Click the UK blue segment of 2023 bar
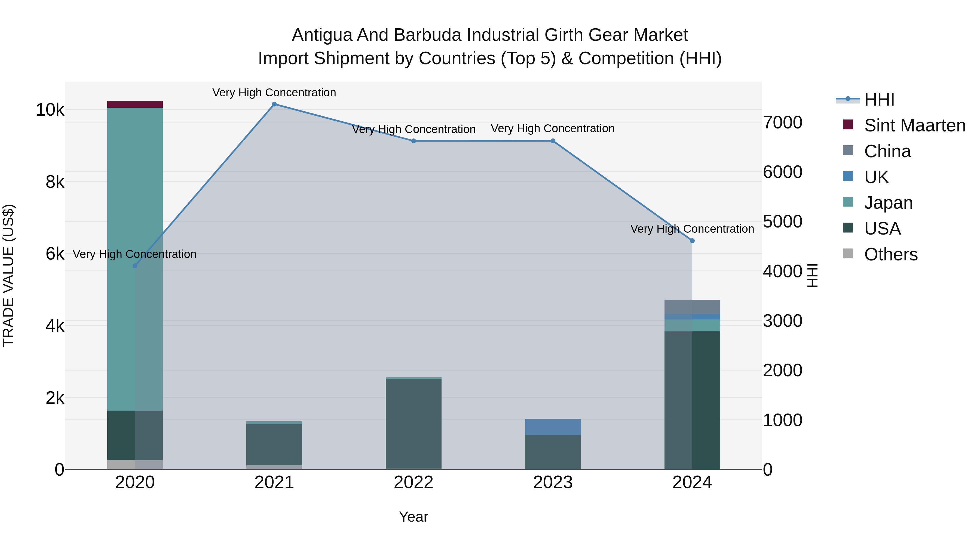The height and width of the screenshot is (551, 980). [x=553, y=427]
